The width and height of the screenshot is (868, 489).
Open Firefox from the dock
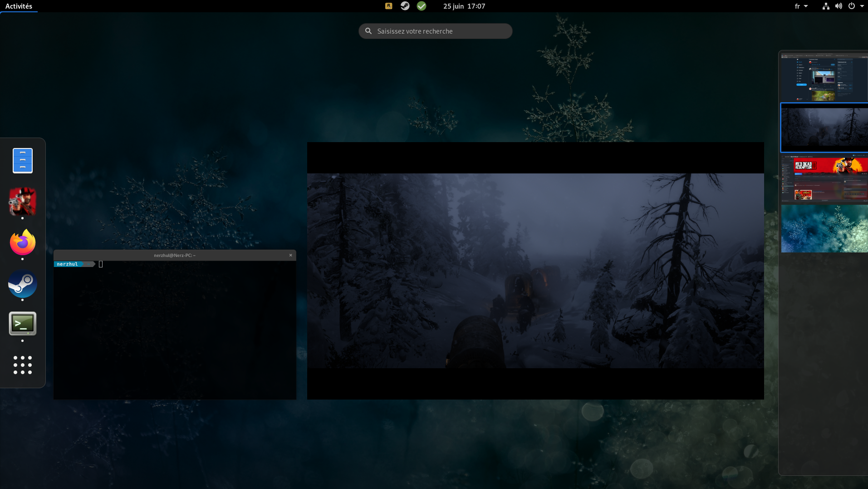pos(23,242)
